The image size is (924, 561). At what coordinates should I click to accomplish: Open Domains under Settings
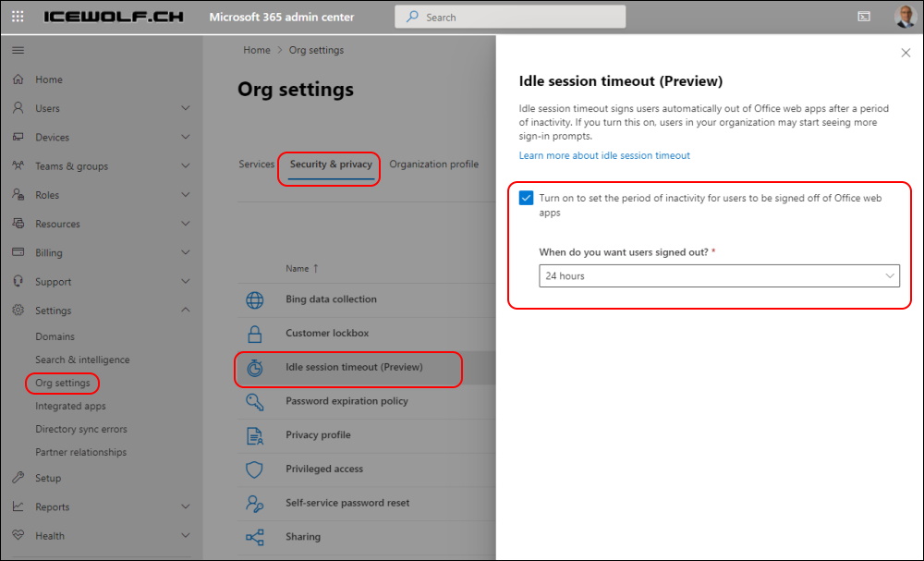(x=55, y=336)
